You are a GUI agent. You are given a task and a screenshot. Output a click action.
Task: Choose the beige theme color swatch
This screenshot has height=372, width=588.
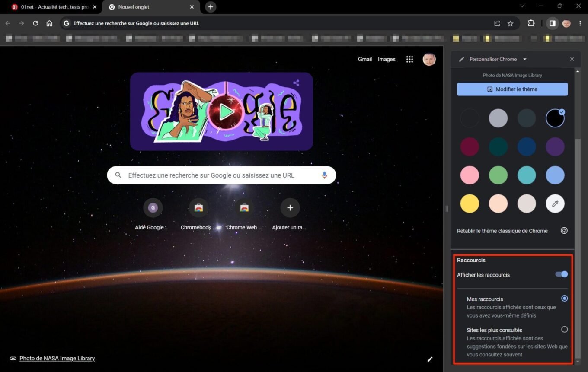(527, 203)
